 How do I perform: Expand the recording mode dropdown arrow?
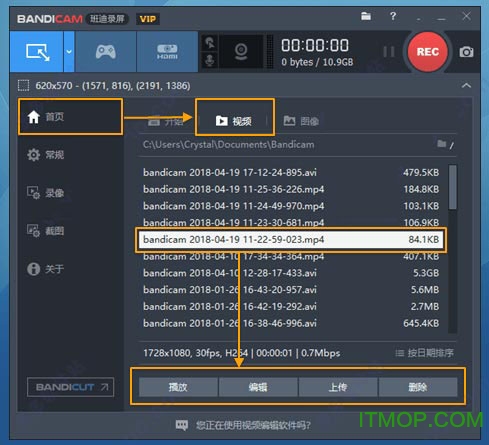[69, 52]
